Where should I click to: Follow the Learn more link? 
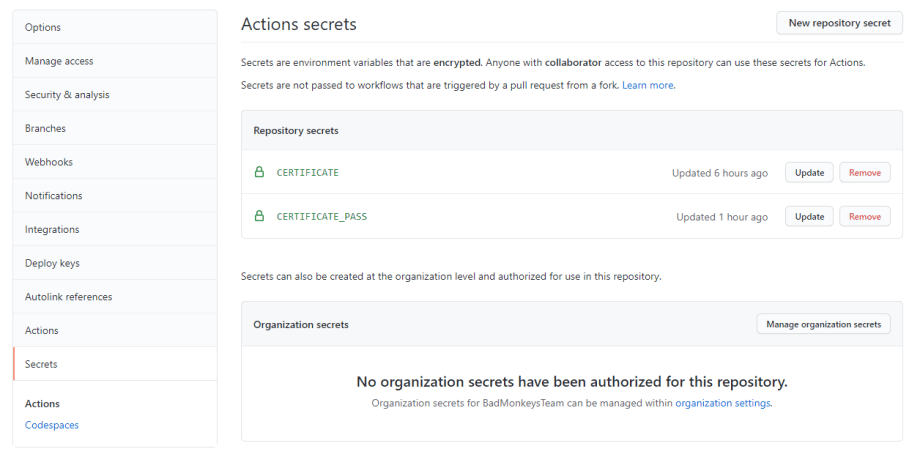[648, 86]
